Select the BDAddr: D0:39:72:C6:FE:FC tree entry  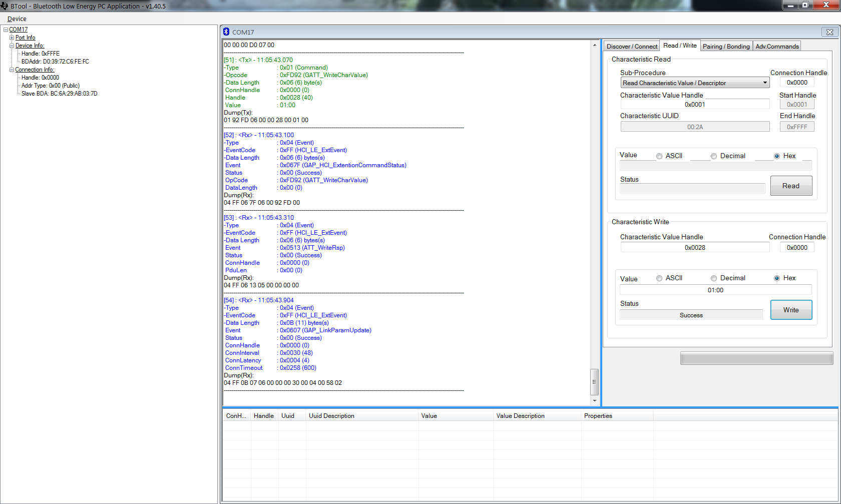[55, 62]
